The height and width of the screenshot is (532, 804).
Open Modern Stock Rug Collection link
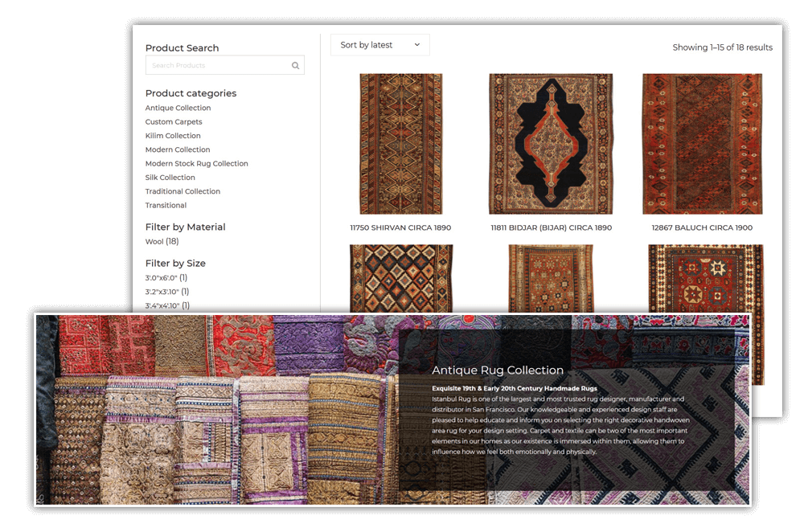(196, 164)
